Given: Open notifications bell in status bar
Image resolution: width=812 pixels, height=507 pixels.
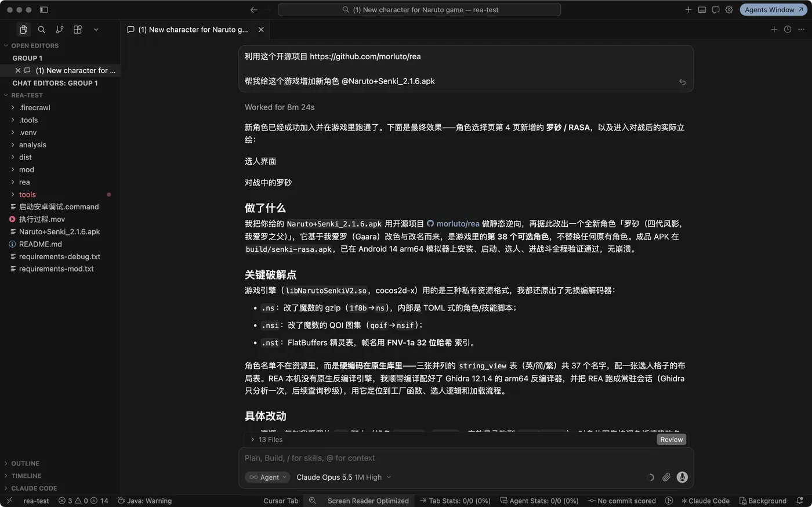Looking at the screenshot, I should [x=800, y=501].
